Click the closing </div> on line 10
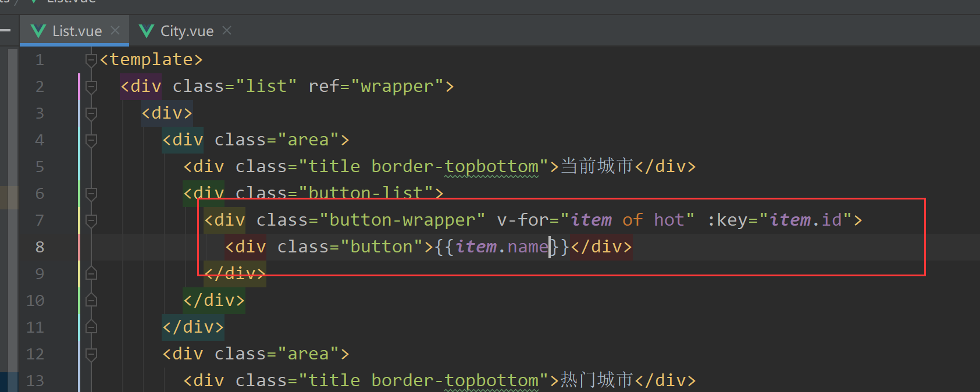The image size is (980, 392). click(x=214, y=300)
